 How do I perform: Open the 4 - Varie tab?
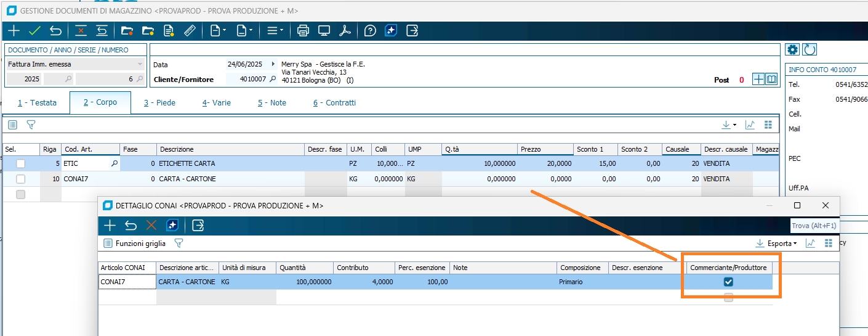[217, 103]
